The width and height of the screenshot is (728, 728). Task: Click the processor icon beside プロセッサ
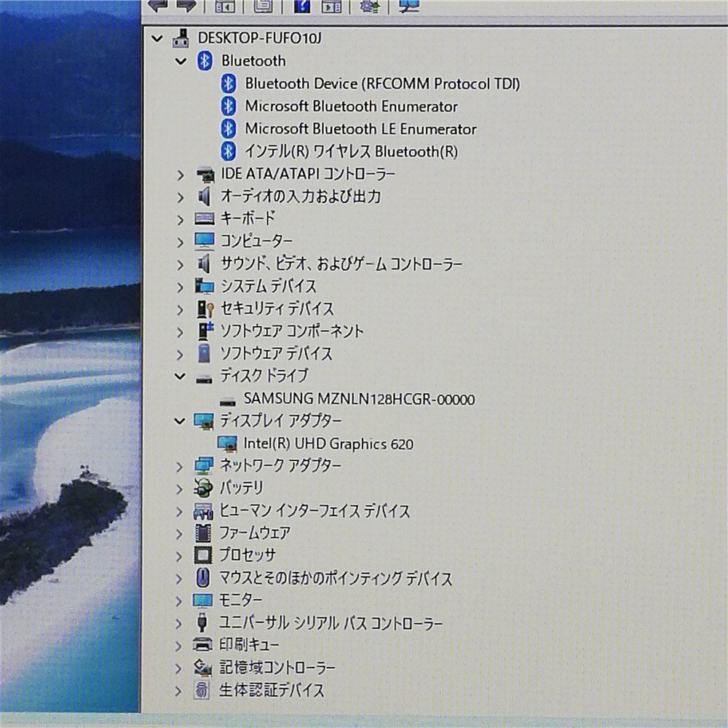[203, 555]
